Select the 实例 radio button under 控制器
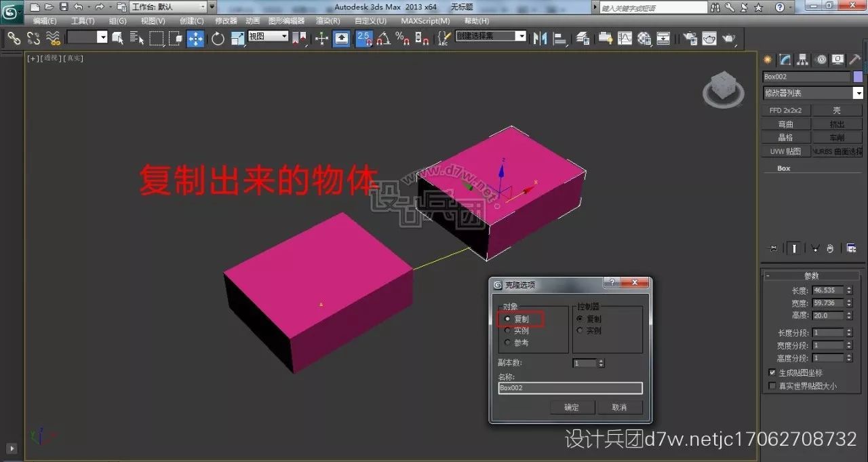The height and width of the screenshot is (462, 868). point(579,330)
